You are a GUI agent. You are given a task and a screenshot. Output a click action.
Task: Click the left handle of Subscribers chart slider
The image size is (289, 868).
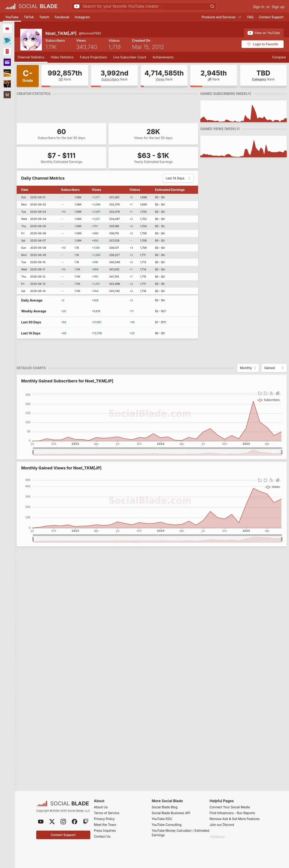point(33,452)
